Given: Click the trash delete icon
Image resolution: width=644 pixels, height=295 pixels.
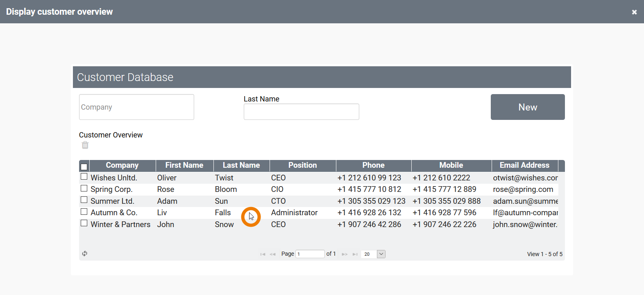Looking at the screenshot, I should coord(85,145).
